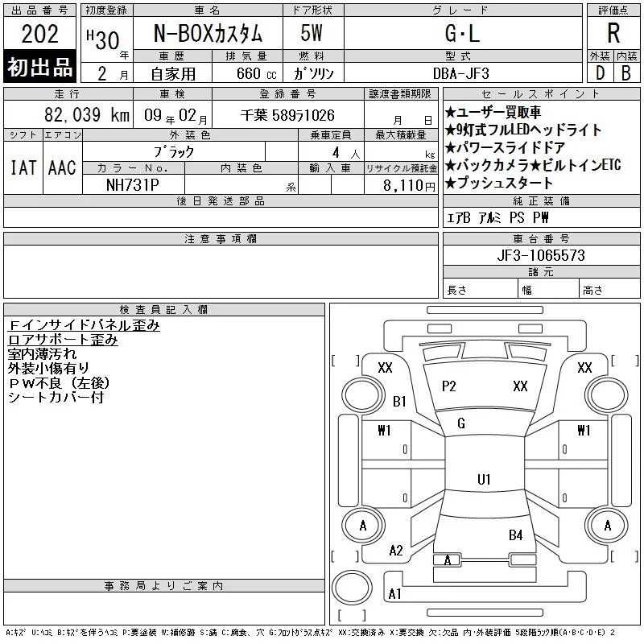644x644 pixels.
Task: Select the U1 mark on the roof
Action: click(x=484, y=479)
